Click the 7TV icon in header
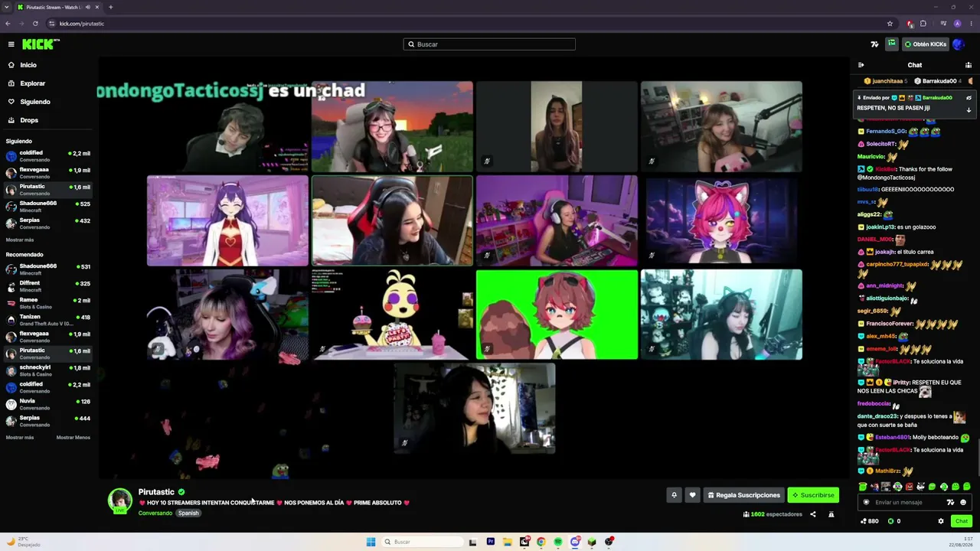980x551 pixels. (x=875, y=44)
